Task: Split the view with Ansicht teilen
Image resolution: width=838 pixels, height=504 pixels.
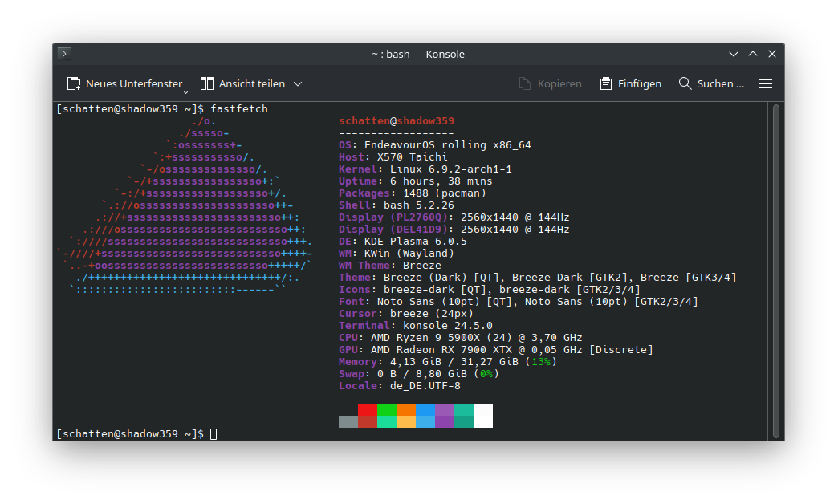Action: pos(242,84)
